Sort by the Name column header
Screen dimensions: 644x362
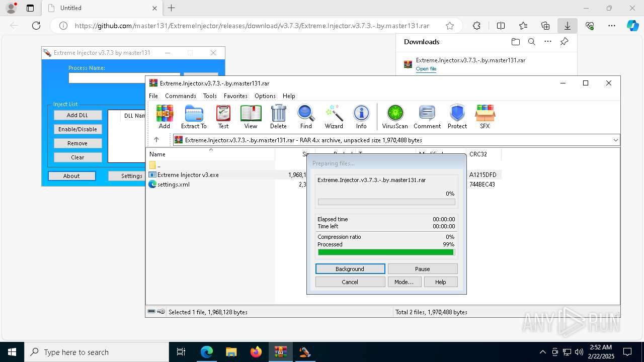pos(211,154)
